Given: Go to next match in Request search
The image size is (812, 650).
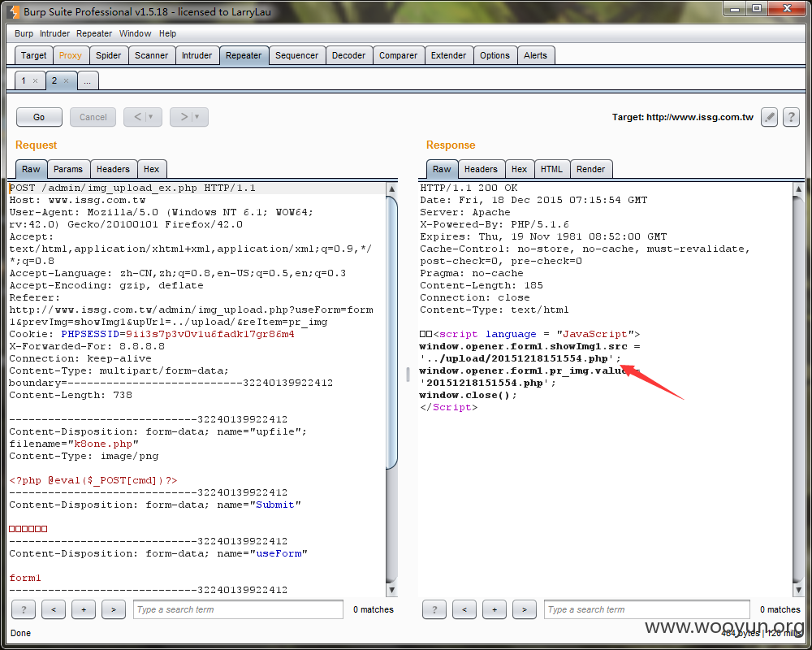Looking at the screenshot, I should pyautogui.click(x=114, y=609).
